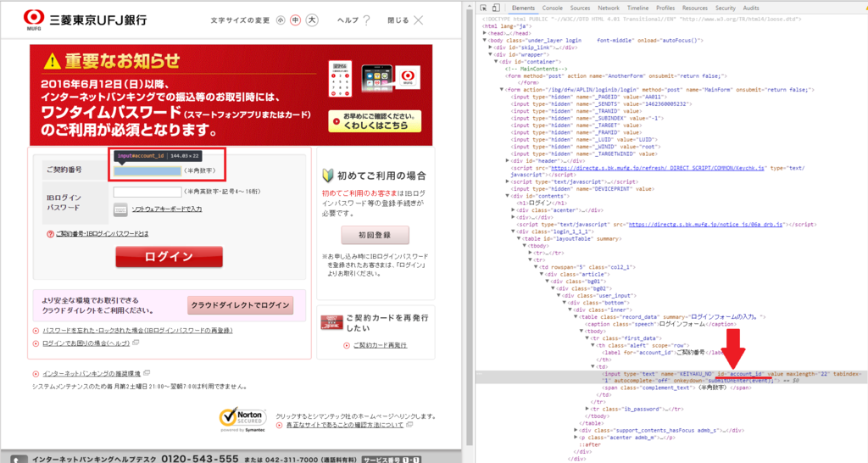Open the 06a_drb.js script URL in DevTools
868x463 pixels.
pos(706,225)
